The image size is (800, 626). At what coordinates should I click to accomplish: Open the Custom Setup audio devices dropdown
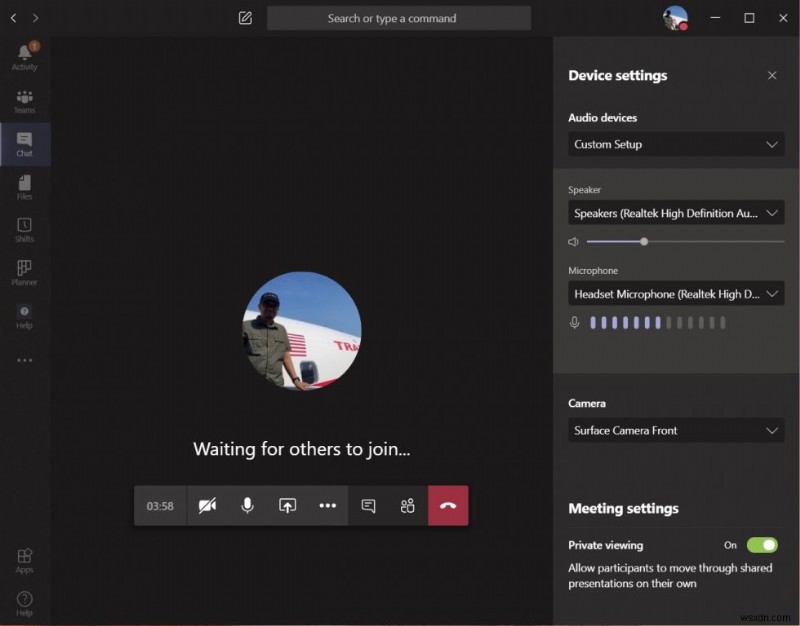point(676,144)
